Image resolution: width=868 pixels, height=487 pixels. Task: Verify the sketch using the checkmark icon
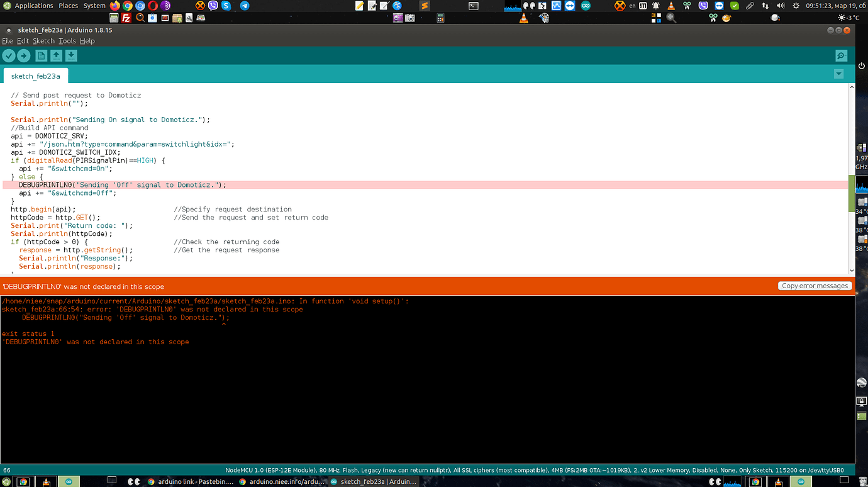[x=9, y=55]
